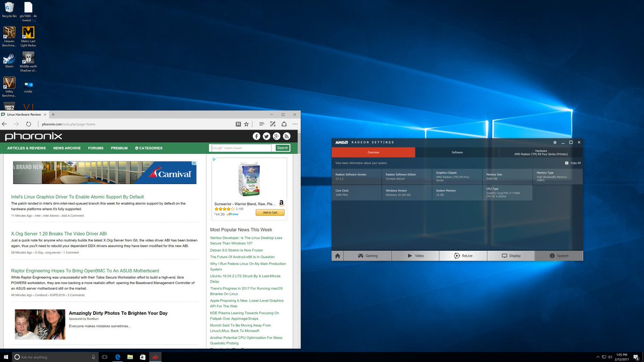Open the ReLive section in Radeon Settings
Viewport: 644px width, 362px height.
[x=463, y=256]
